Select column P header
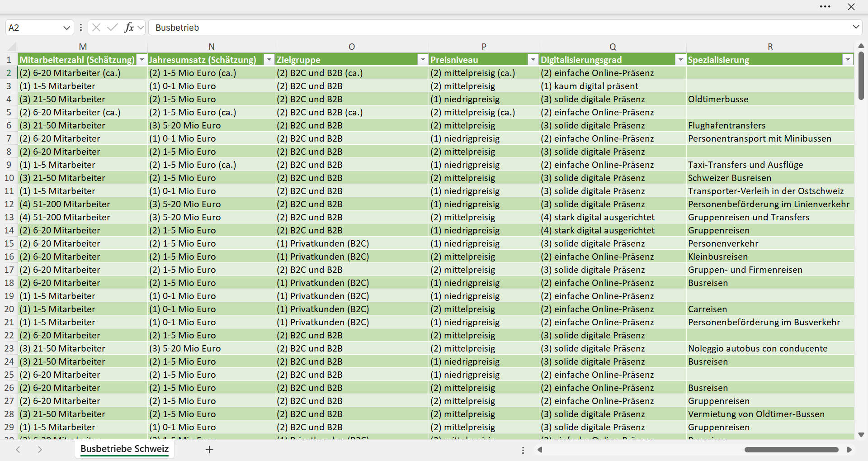 pyautogui.click(x=484, y=47)
